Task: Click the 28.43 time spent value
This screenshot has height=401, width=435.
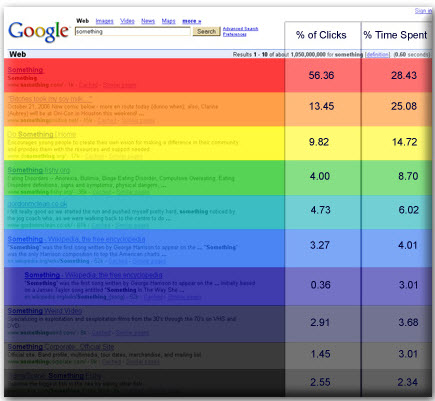Action: [404, 75]
